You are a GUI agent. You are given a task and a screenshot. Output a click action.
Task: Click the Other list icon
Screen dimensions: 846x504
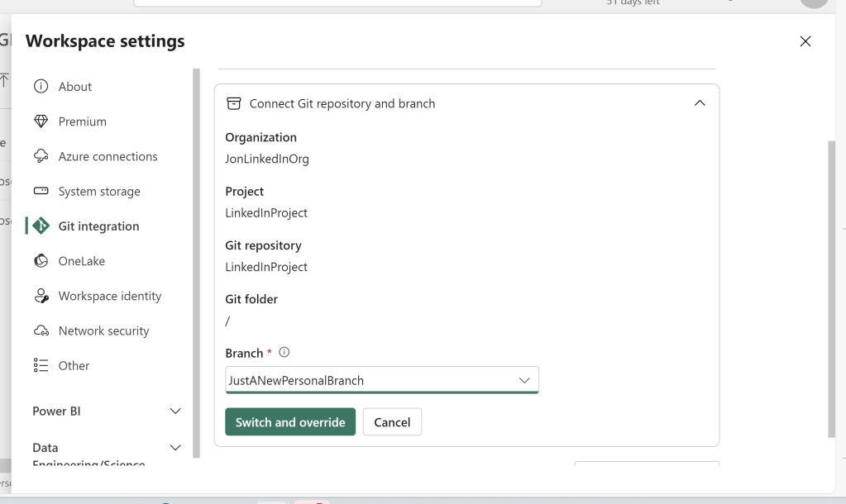(x=41, y=366)
